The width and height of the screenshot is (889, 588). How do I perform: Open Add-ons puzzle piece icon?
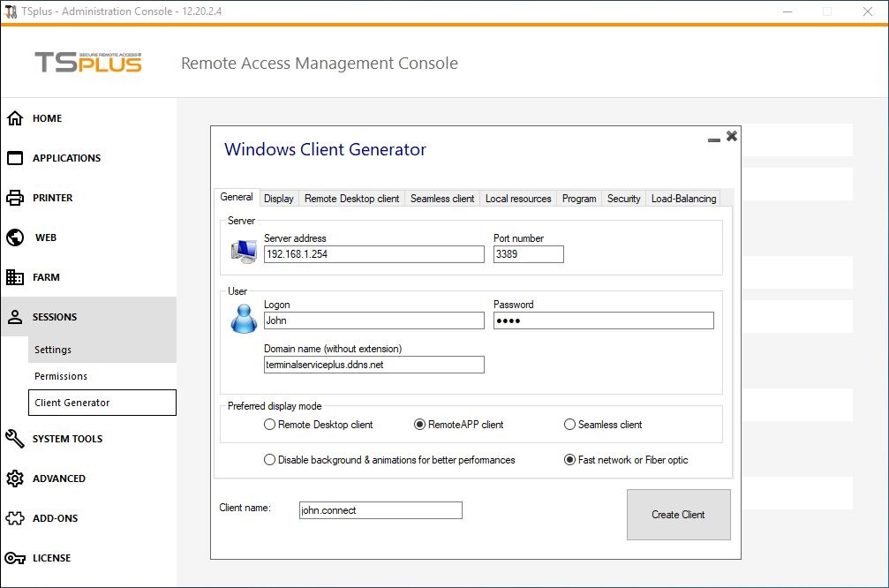(15, 517)
